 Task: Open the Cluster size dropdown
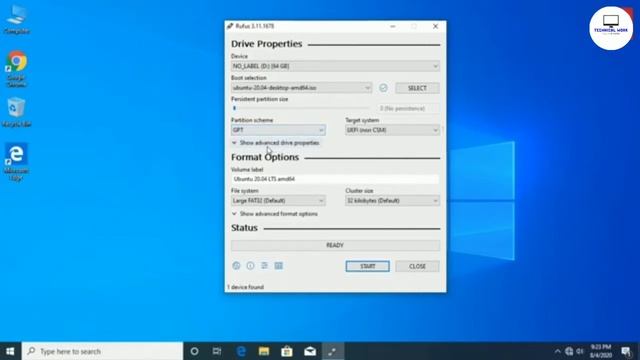tap(392, 201)
